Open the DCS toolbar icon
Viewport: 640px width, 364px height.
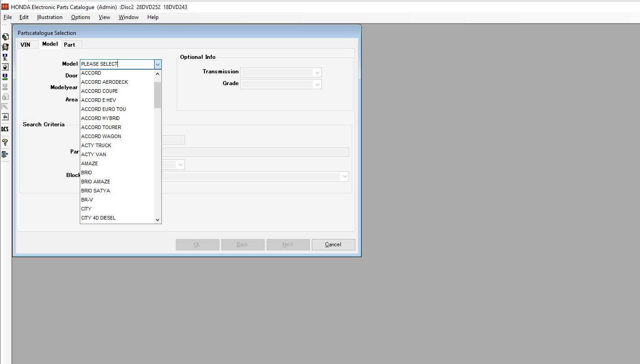click(x=5, y=129)
